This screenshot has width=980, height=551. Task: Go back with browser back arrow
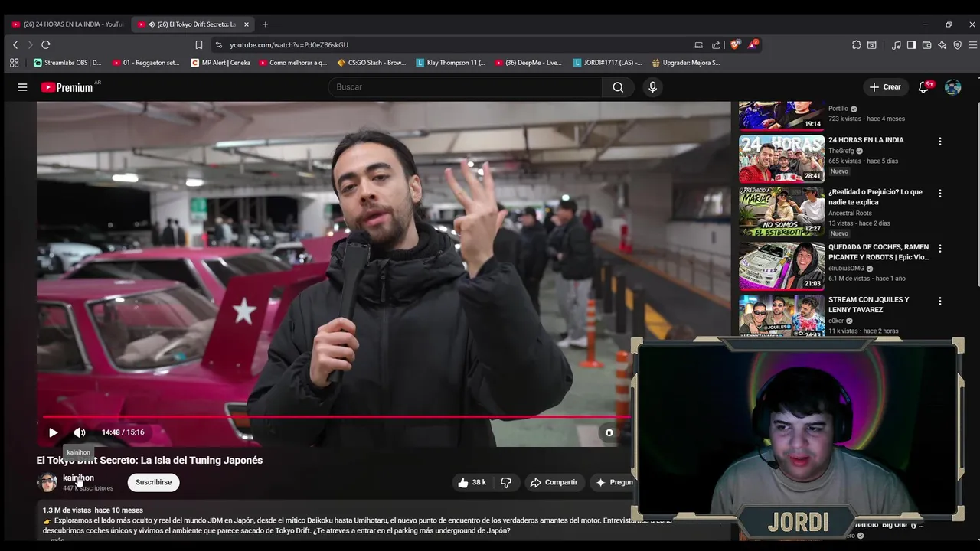[x=15, y=45]
